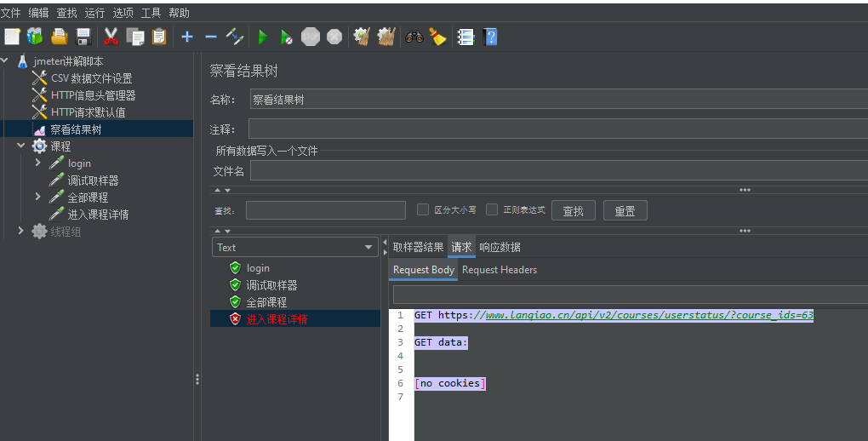Click the Clear All double broom icon

coord(386,37)
